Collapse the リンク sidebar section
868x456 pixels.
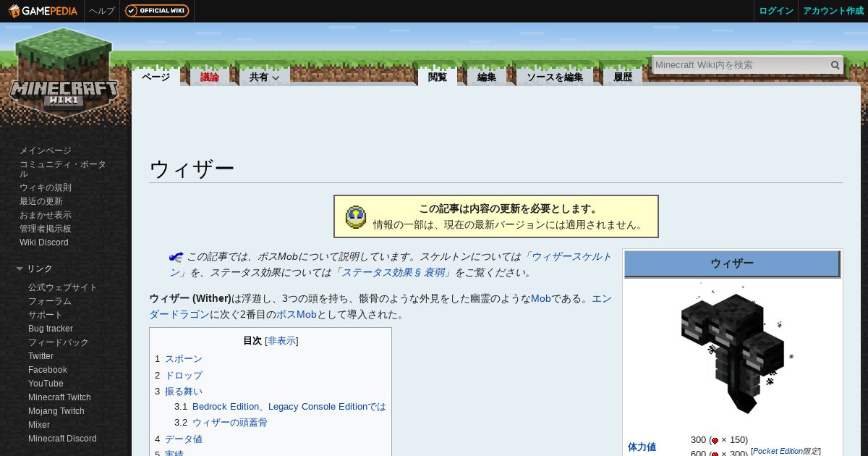coord(20,269)
